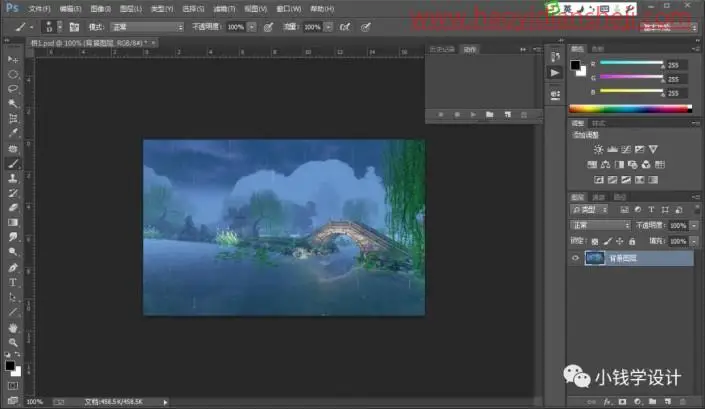Open the 窗口(W) menu
This screenshot has width=705, height=409.
pyautogui.click(x=289, y=9)
